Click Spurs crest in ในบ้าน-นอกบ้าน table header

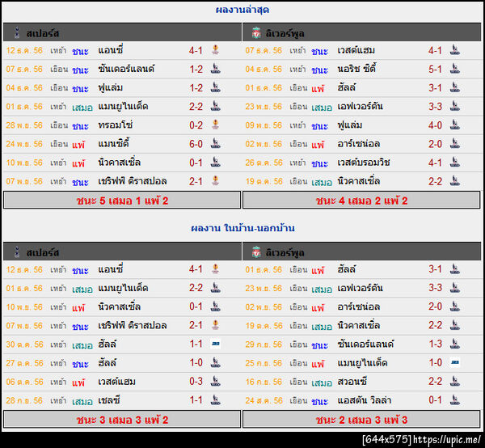(17, 251)
